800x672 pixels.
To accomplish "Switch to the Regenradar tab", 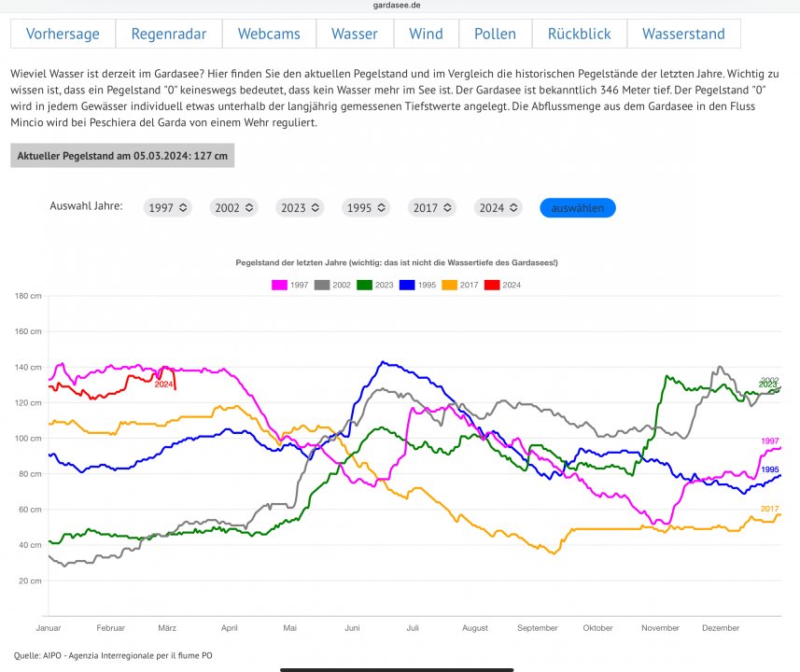I will [168, 34].
